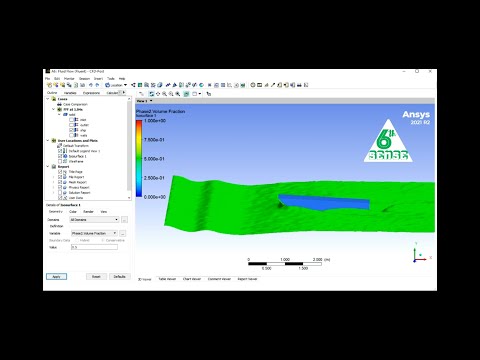
Task: Toggle the highlighting icon in viewer toolbar
Action: tap(186, 94)
